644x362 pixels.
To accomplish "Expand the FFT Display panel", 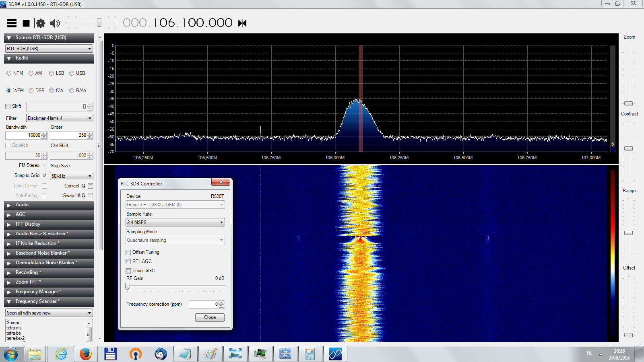I will click(28, 224).
